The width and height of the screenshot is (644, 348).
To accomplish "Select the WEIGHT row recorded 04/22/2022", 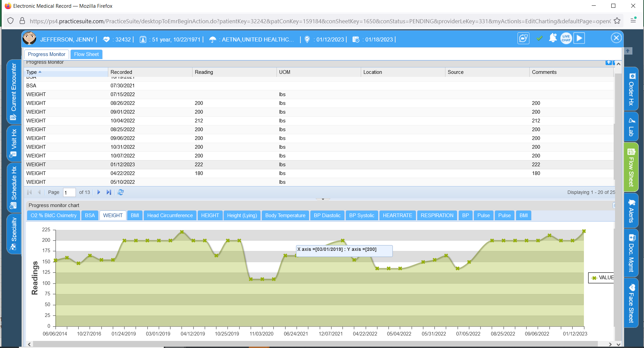I will pyautogui.click(x=319, y=173).
